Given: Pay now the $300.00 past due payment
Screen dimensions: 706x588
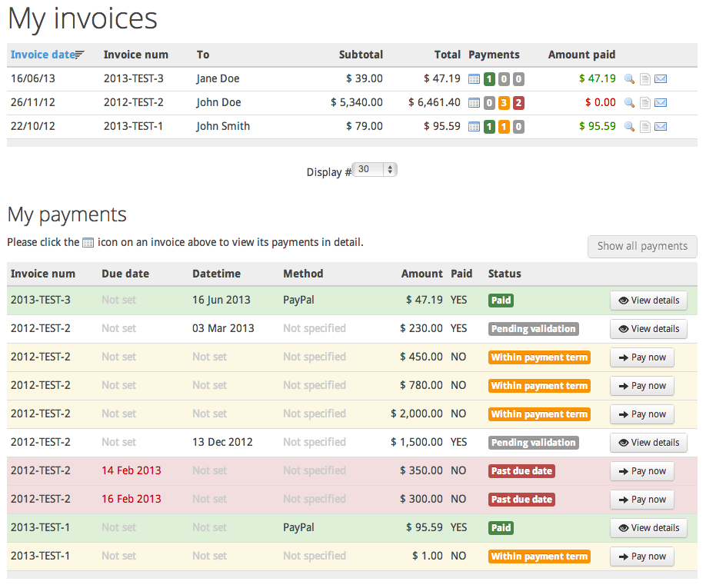Looking at the screenshot, I should click(x=642, y=500).
